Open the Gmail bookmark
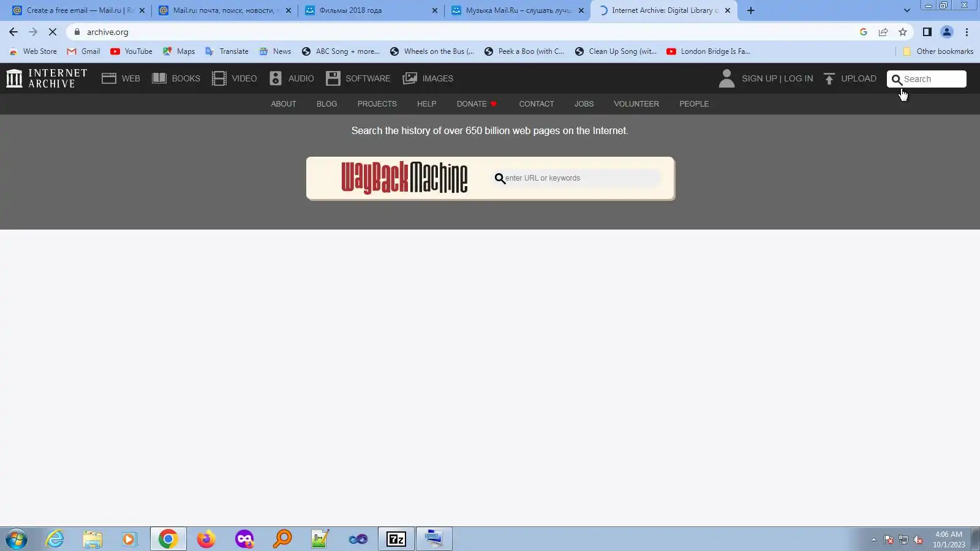 point(84,51)
